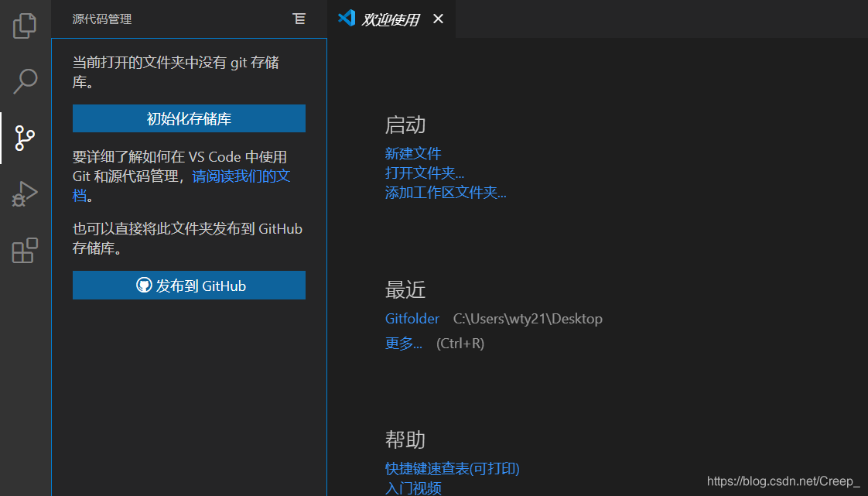
Task: Click the 更多... recent link
Action: tap(404, 344)
